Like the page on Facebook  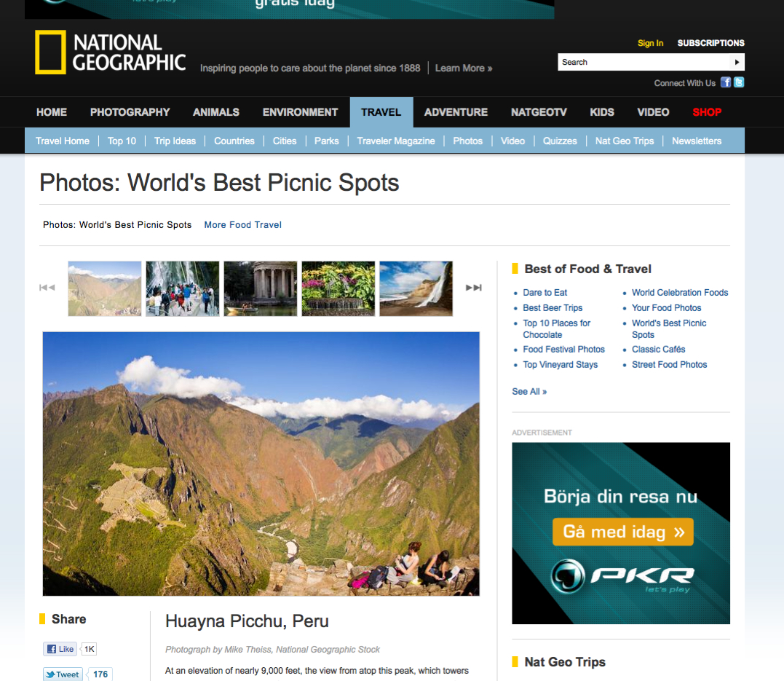tap(60, 649)
